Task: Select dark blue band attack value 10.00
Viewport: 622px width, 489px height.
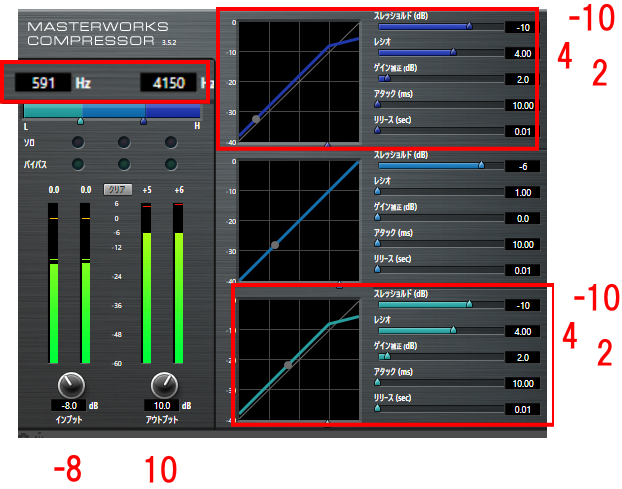Action: point(522,105)
